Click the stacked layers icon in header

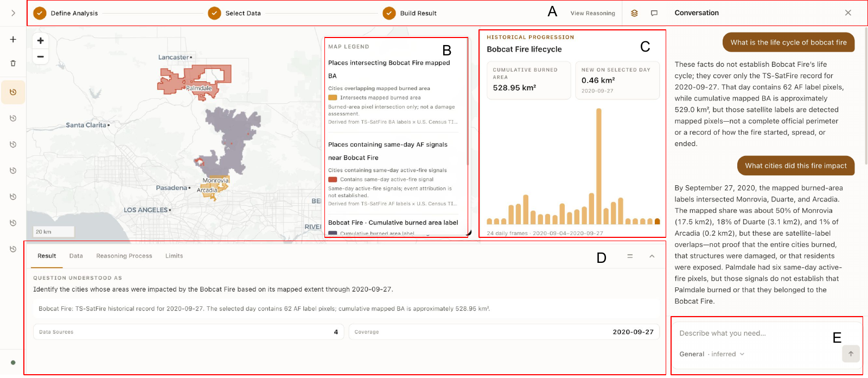[634, 13]
